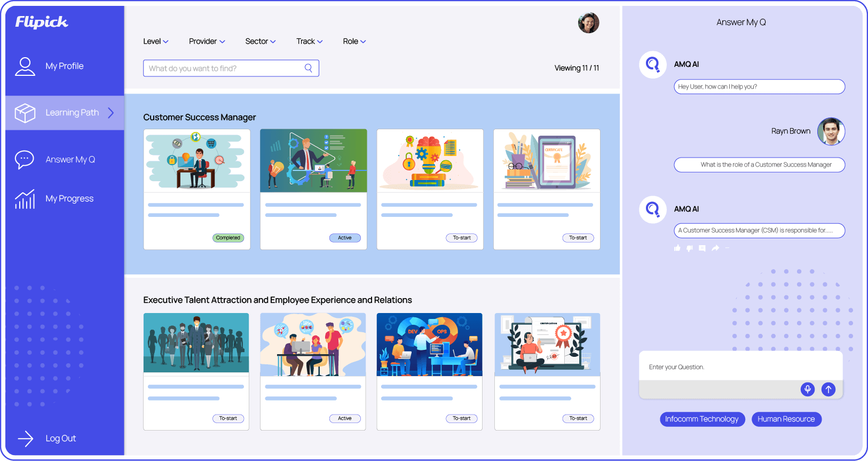Go to My Profile in sidebar
The width and height of the screenshot is (868, 461).
(x=64, y=66)
